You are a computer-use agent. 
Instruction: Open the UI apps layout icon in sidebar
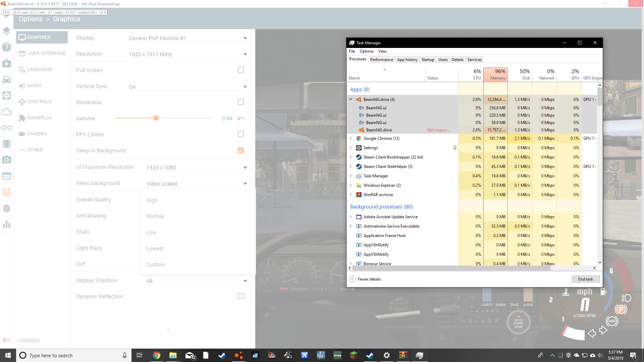pyautogui.click(x=6, y=176)
